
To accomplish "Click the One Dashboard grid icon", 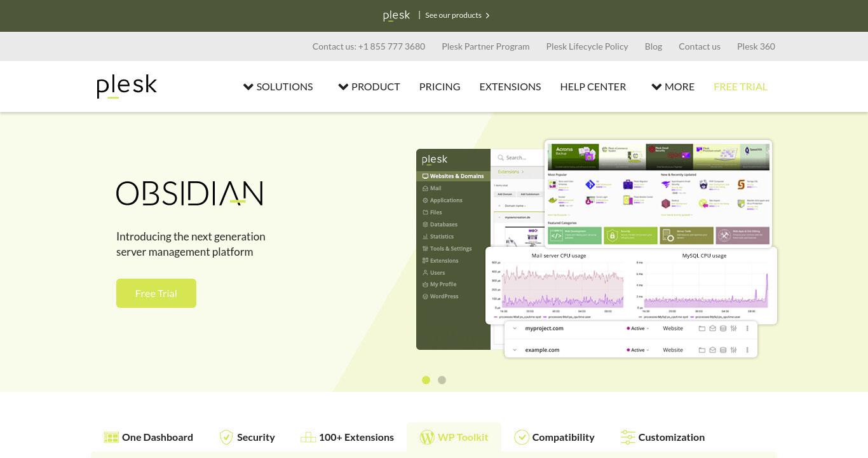I will [x=111, y=437].
